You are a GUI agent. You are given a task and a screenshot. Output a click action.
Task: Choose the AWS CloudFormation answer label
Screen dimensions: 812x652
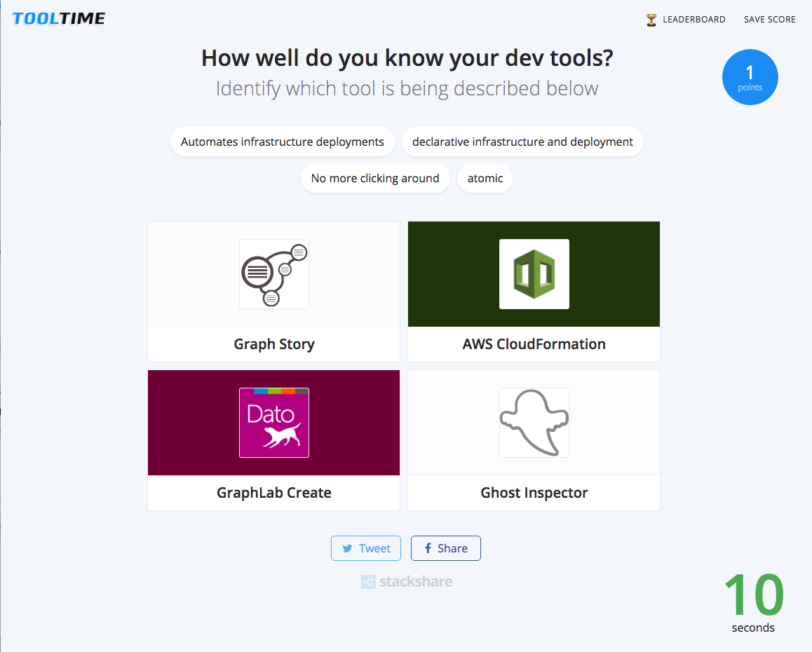534,344
